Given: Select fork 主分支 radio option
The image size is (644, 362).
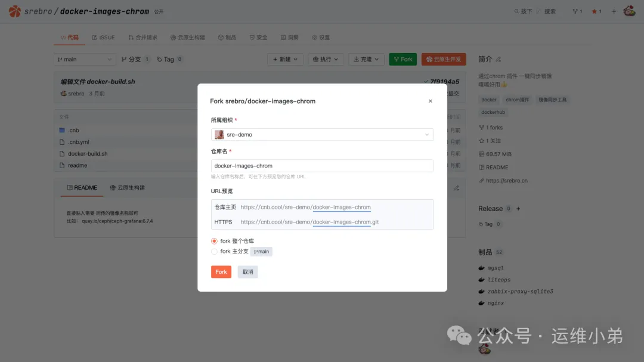Looking at the screenshot, I should [x=214, y=252].
